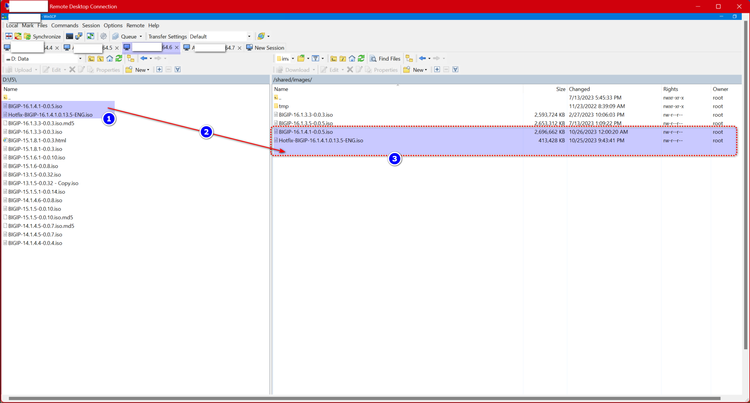Open the Options menu
The height and width of the screenshot is (403, 750).
pos(113,25)
